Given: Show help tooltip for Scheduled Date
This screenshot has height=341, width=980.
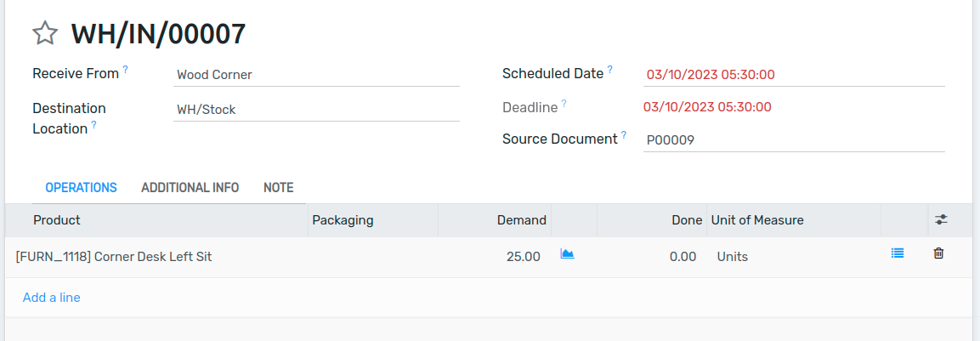Looking at the screenshot, I should [610, 70].
